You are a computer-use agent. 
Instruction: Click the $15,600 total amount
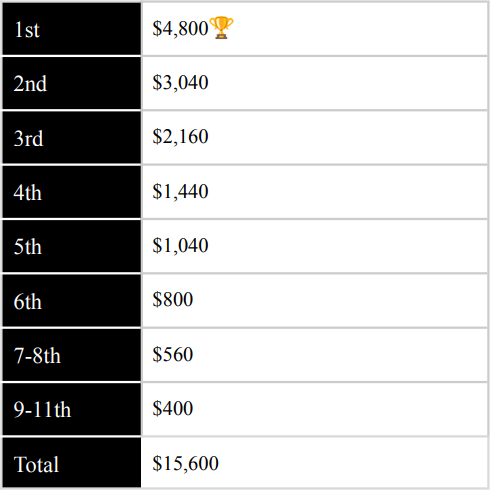[x=185, y=463]
